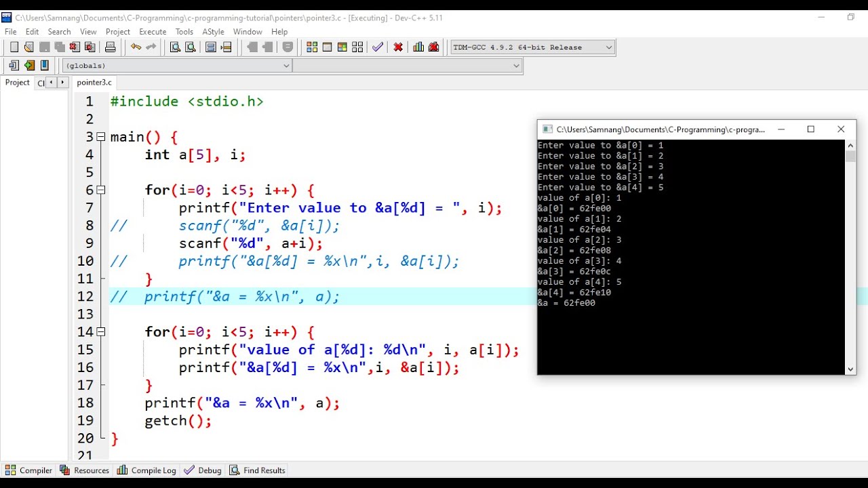
Task: Open the Debug bottom tab
Action: (x=203, y=470)
